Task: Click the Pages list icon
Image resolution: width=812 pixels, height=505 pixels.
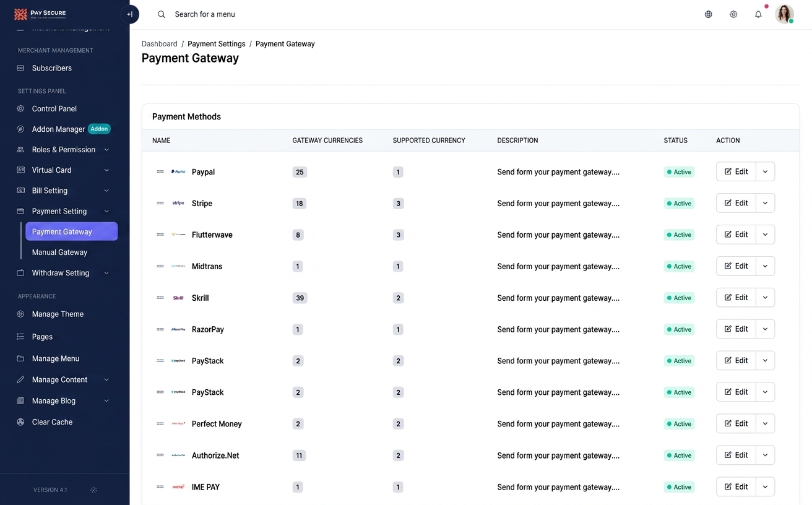Action: [20, 337]
